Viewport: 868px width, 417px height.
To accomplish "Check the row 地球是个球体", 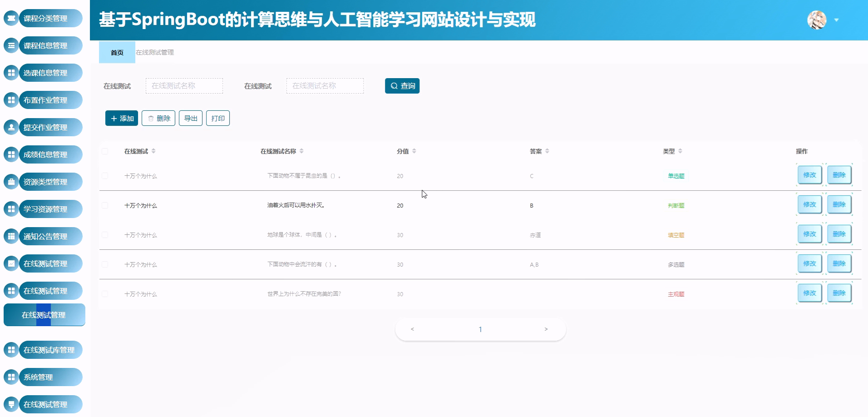I will [105, 235].
